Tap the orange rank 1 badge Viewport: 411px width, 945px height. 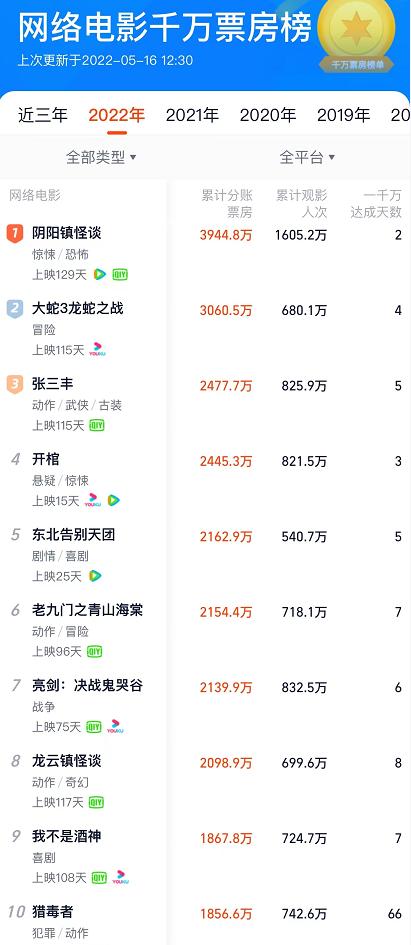[14, 233]
